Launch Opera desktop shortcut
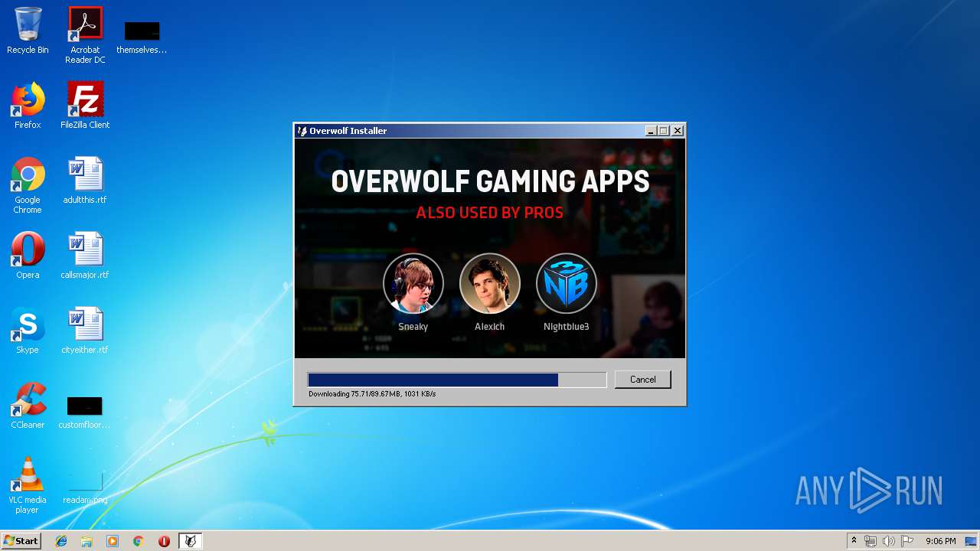Screen dimensions: 980x551 [x=28, y=256]
